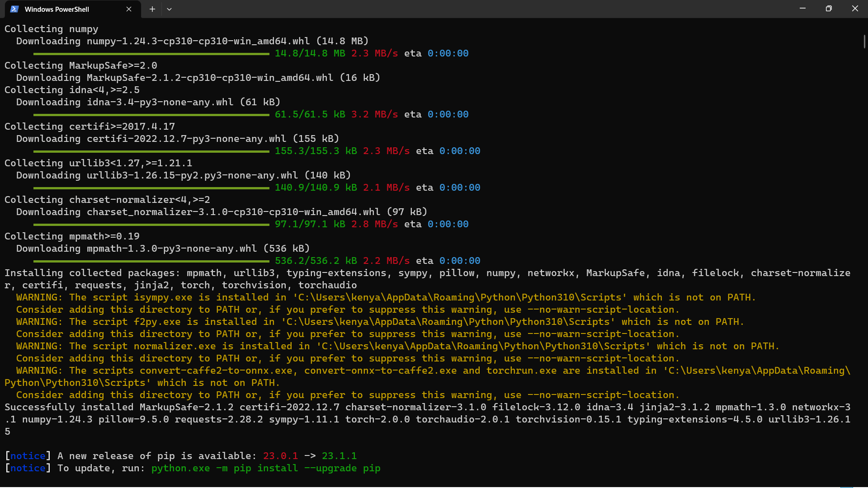Click the PowerShell icon in the tab
The height and width of the screenshot is (488, 868).
[14, 9]
